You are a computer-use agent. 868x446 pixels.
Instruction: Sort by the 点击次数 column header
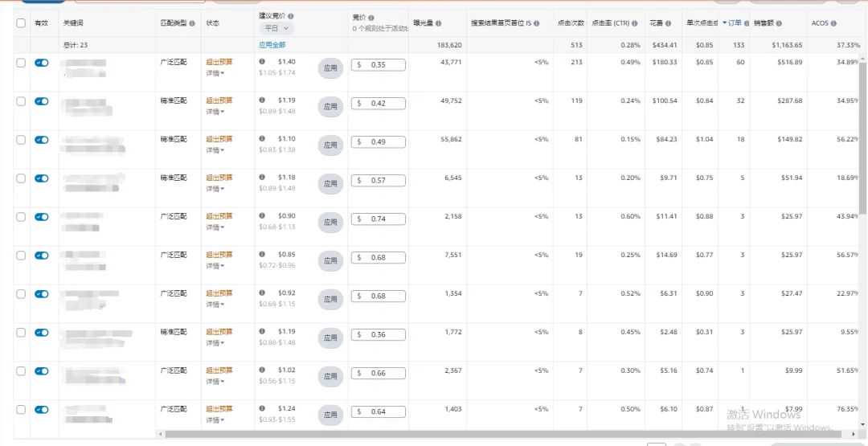coord(571,23)
